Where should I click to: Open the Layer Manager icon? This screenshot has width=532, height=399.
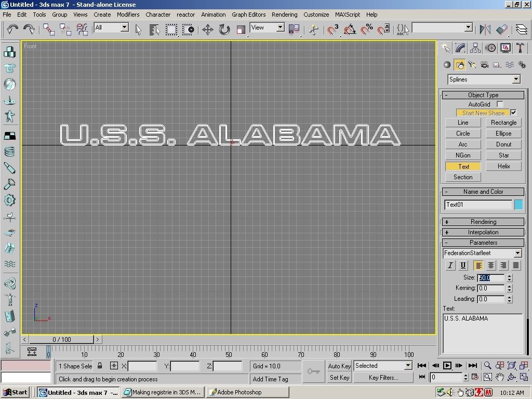tap(522, 30)
